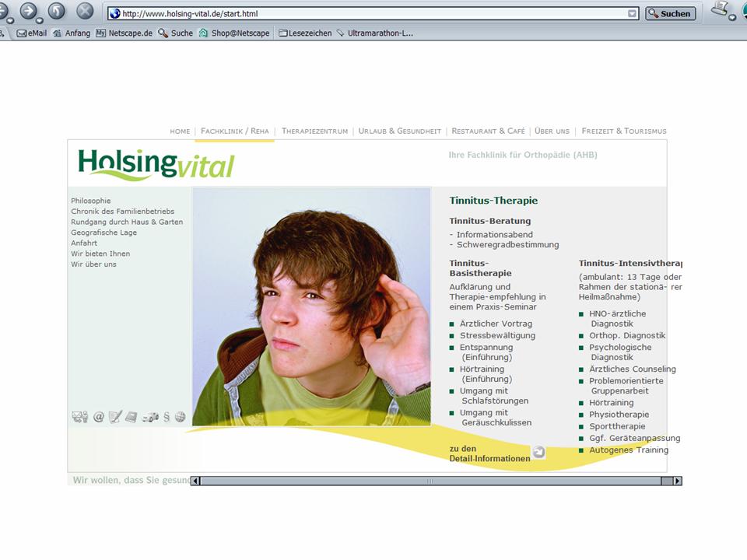Click the car directions icon

tap(149, 417)
